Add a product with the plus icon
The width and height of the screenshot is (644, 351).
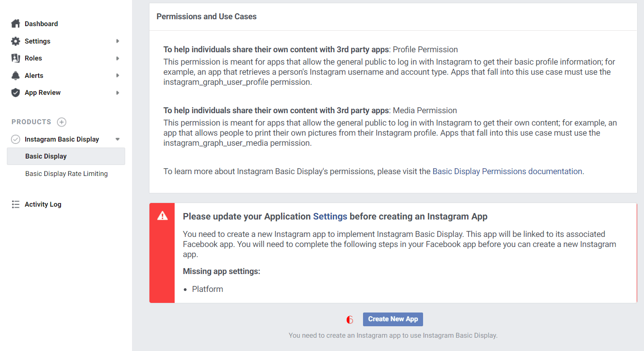click(x=61, y=122)
